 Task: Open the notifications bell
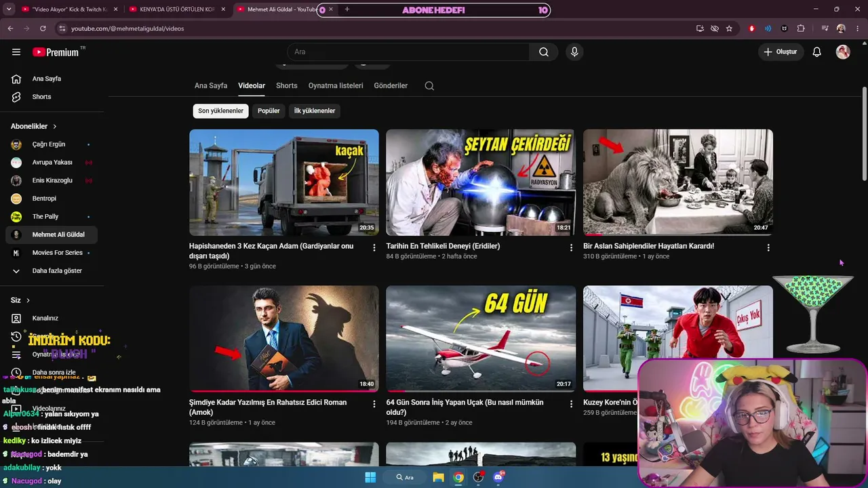coord(817,52)
